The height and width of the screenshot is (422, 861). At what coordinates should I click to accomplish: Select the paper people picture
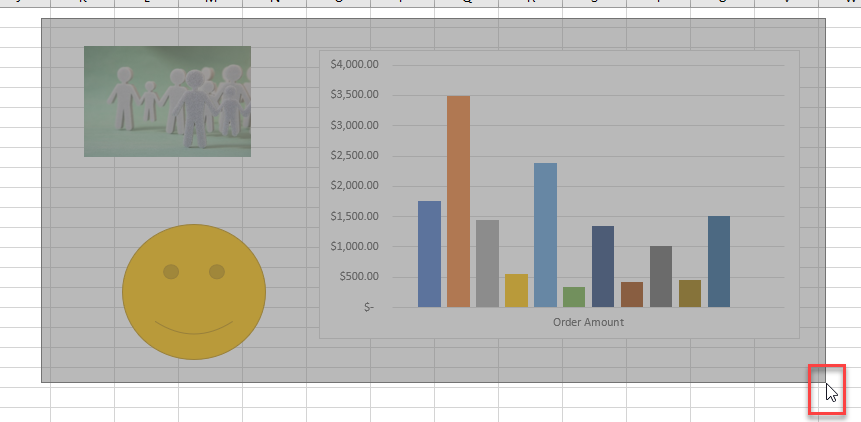[x=167, y=101]
